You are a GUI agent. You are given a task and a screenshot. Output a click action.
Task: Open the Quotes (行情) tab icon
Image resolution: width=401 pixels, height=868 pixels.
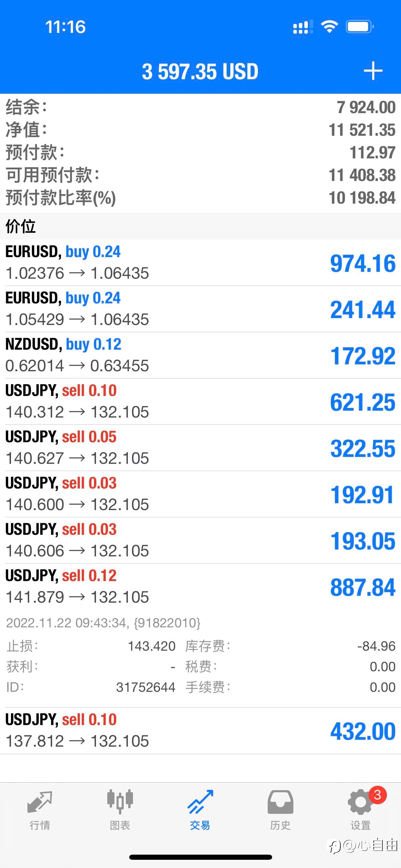pos(40,802)
